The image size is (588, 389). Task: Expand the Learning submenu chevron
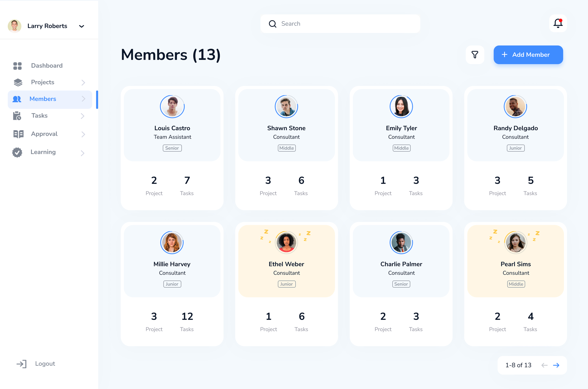coord(83,153)
